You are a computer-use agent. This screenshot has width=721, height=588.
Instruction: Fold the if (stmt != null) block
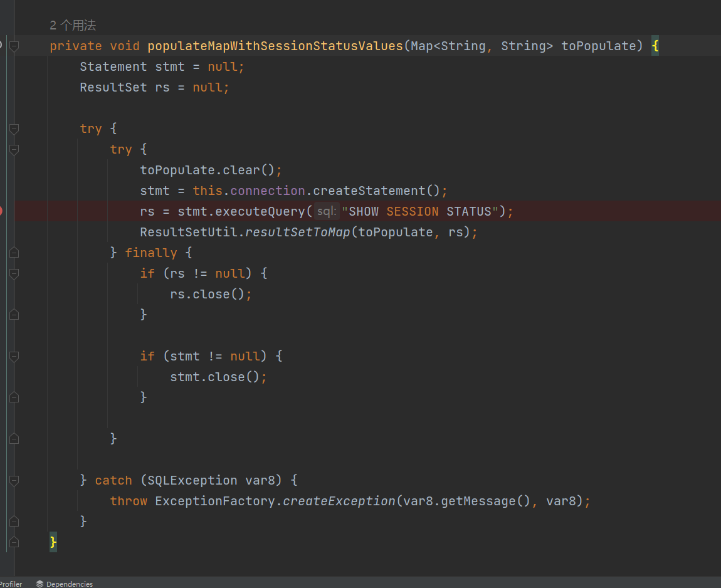pos(14,356)
